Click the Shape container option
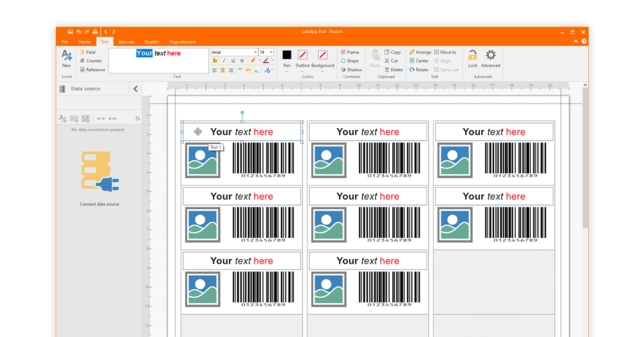The image size is (644, 337). tap(350, 61)
